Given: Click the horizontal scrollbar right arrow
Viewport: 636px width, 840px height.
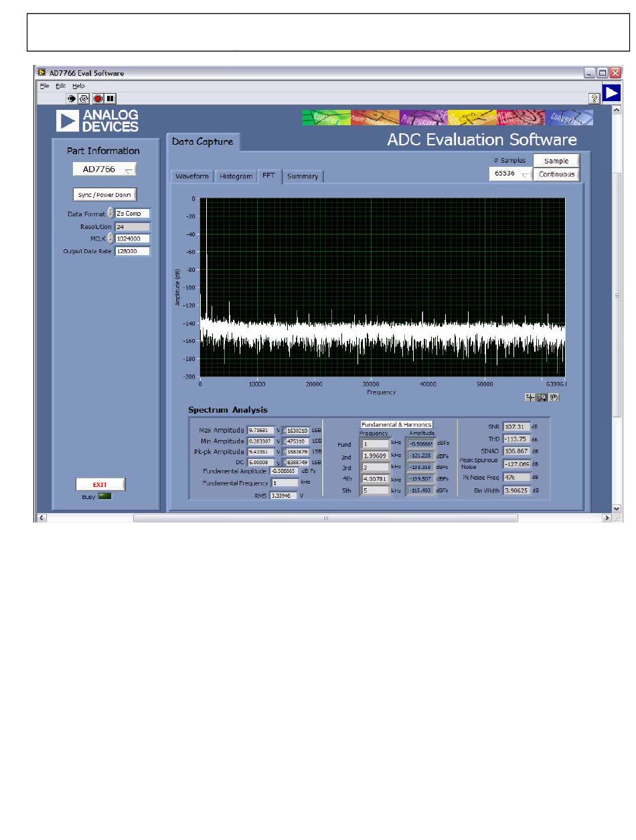Looking at the screenshot, I should click(x=608, y=518).
